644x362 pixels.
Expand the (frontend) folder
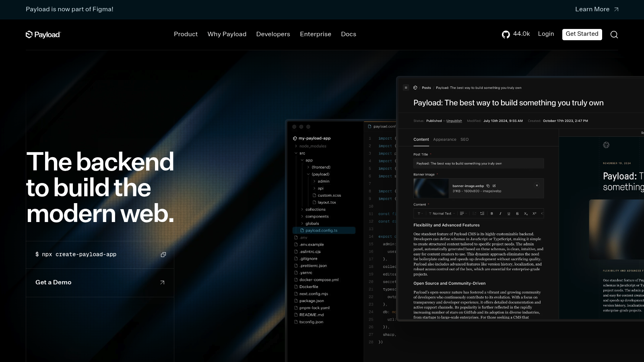pos(318,167)
